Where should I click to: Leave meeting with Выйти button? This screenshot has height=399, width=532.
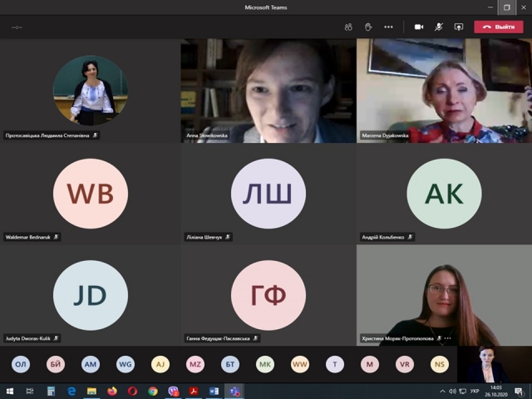click(499, 27)
